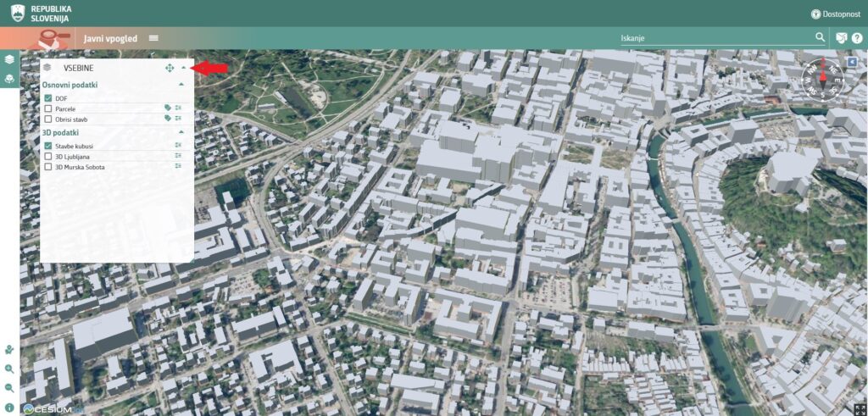This screenshot has width=868, height=416.
Task: Click the zoom out magnifier icon
Action: coord(9,387)
